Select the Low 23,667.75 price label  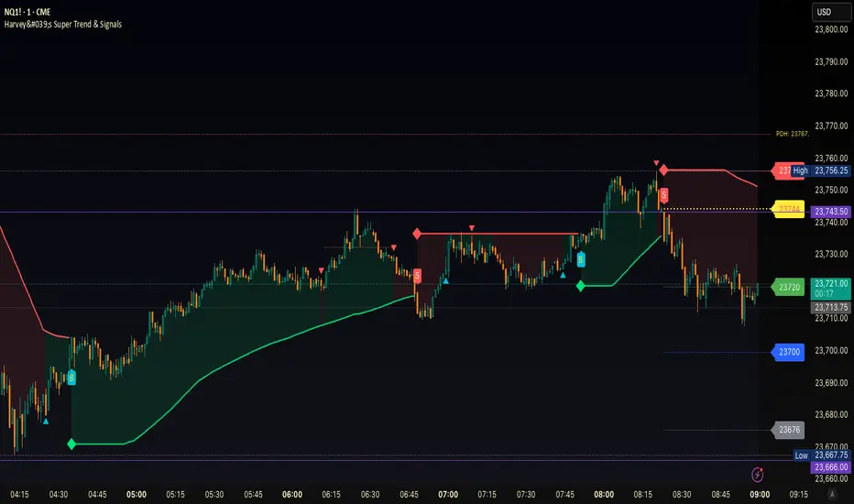pos(821,455)
